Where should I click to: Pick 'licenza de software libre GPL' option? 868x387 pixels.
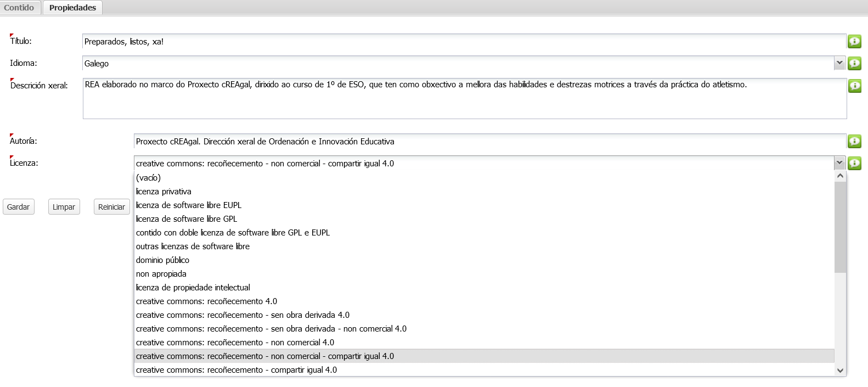[187, 219]
